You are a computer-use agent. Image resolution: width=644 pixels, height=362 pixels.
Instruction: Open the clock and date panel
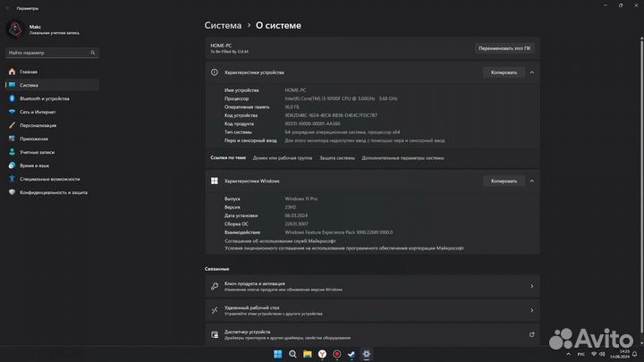click(x=620, y=354)
